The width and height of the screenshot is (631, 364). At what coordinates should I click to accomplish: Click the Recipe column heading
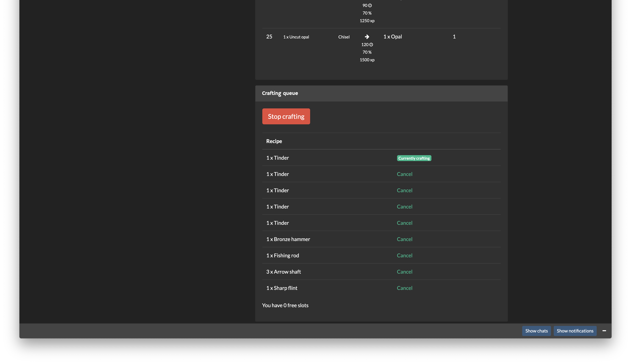(274, 141)
